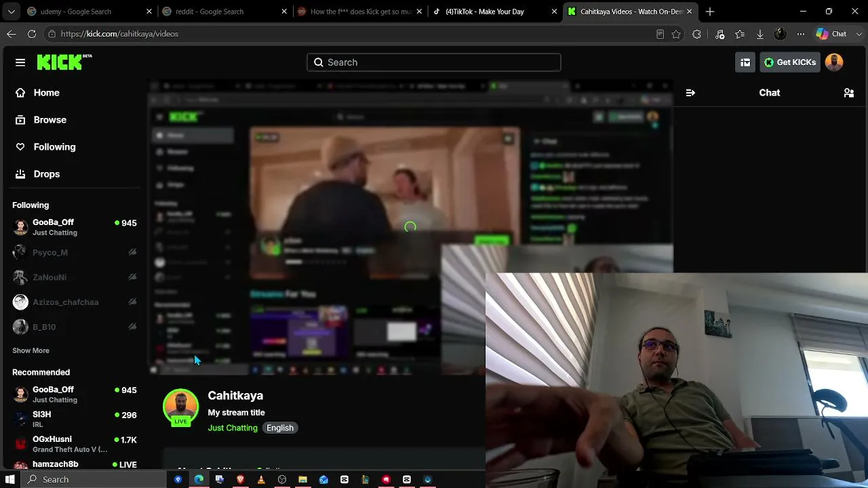Open GooBa_Off in Recommended list
Screen dimensions: 868x488
[75, 394]
